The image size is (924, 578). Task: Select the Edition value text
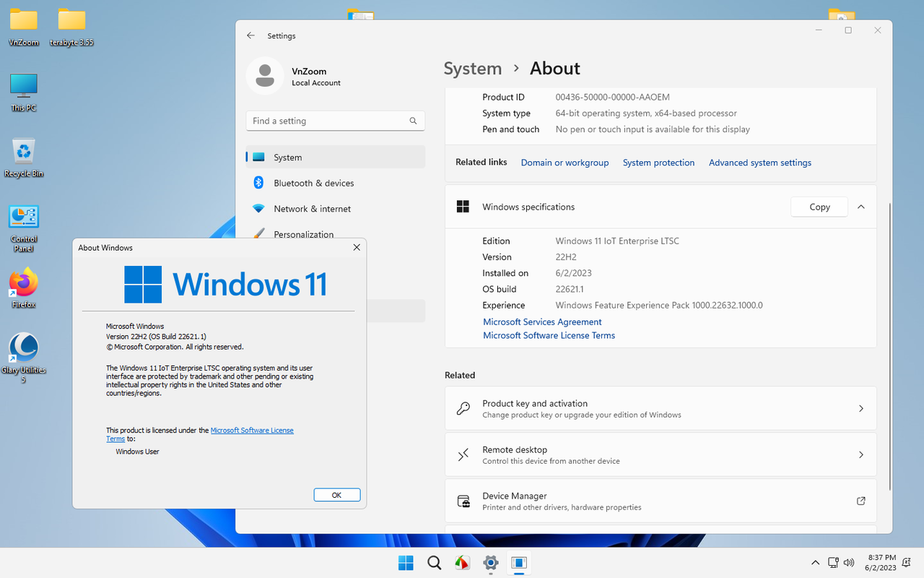point(617,241)
